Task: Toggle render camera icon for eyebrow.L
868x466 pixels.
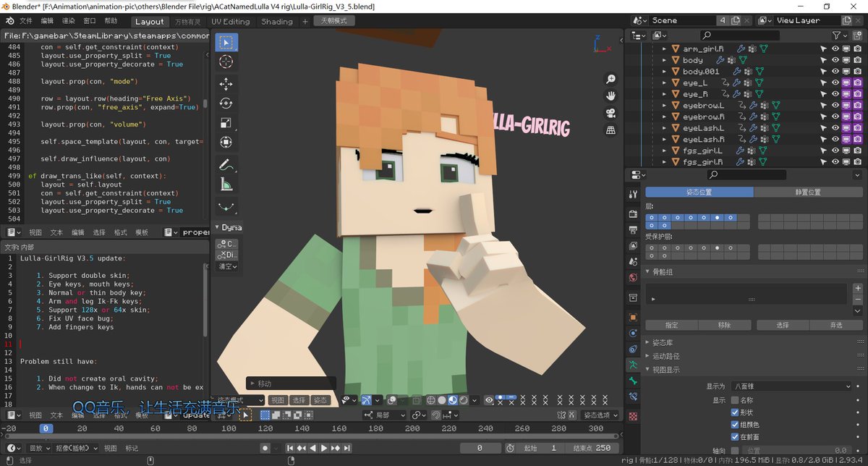Action: click(858, 106)
